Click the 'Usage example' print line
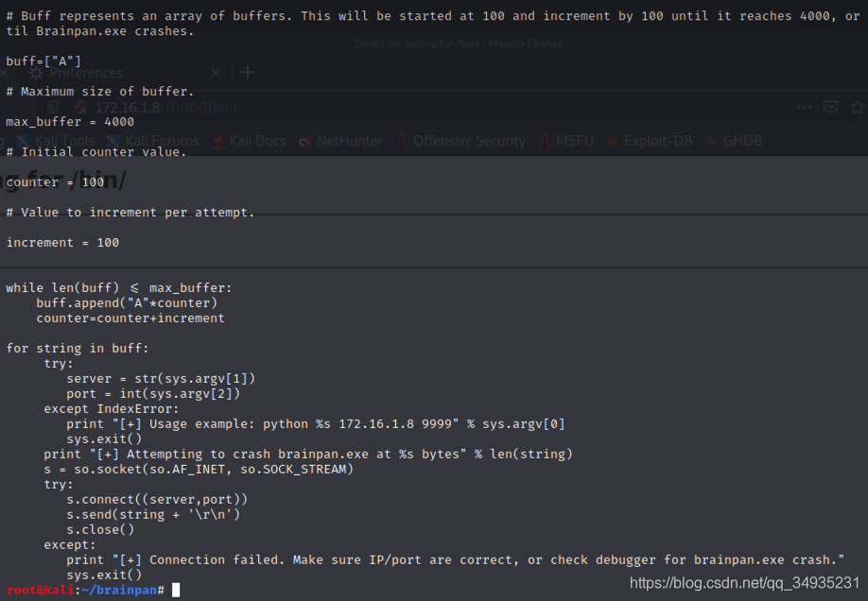Viewport: 868px width, 601px height. [316, 424]
